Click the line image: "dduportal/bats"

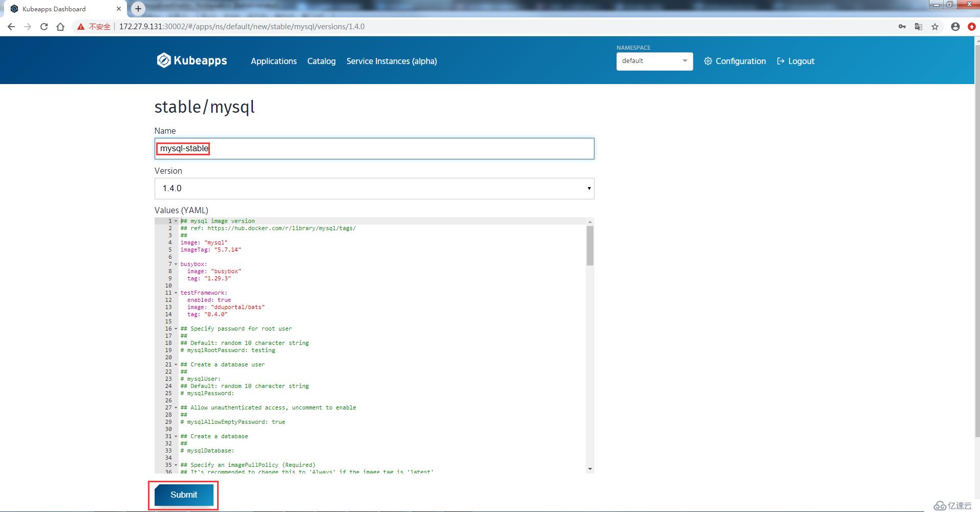(226, 308)
